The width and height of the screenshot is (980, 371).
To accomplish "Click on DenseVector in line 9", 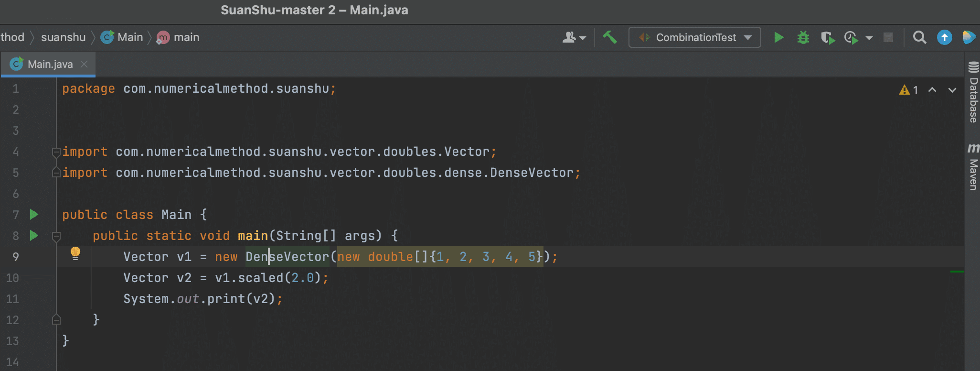I will (x=288, y=257).
